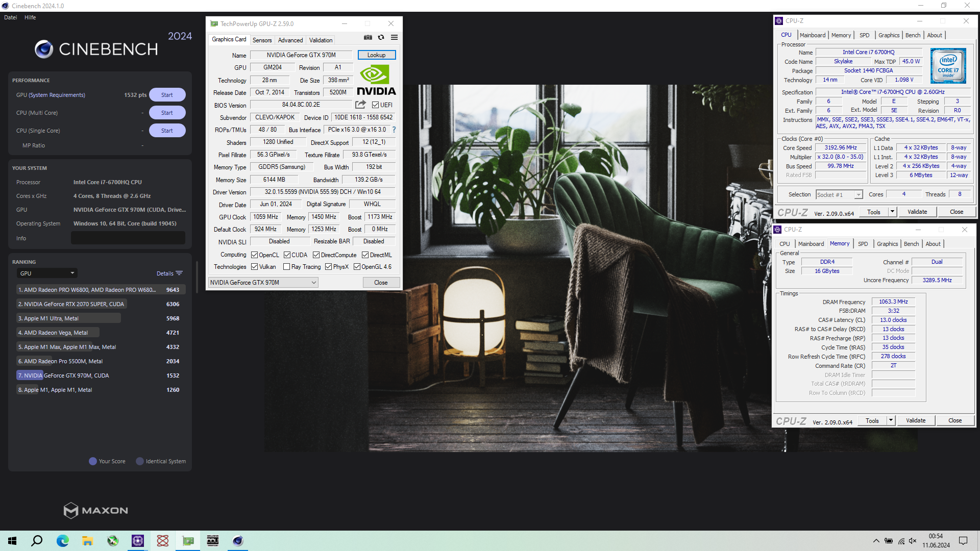
Task: Click the Intel Core i7 logo
Action: [948, 66]
